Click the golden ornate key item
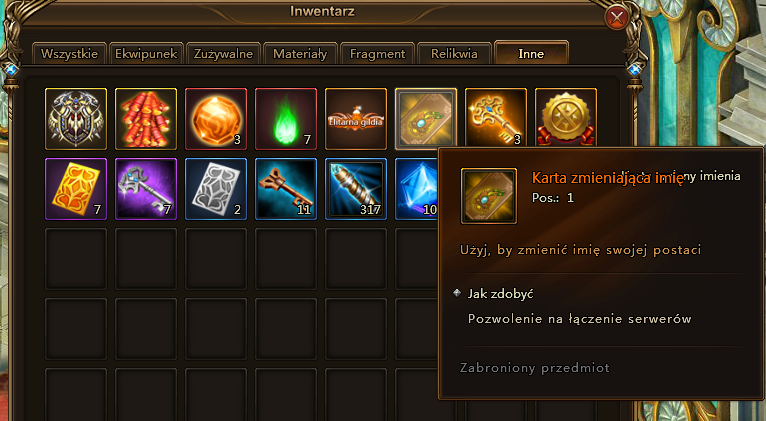The height and width of the screenshot is (421, 766). pos(496,117)
